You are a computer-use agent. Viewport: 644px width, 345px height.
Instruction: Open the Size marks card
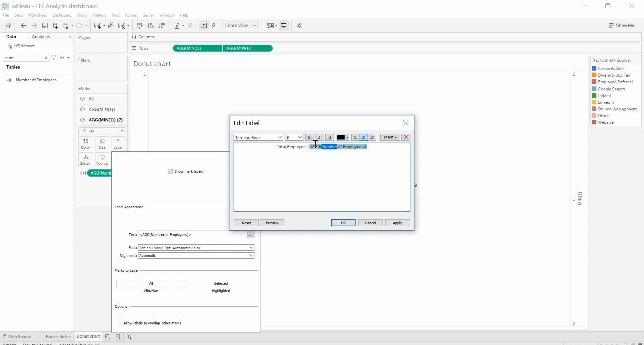[102, 144]
